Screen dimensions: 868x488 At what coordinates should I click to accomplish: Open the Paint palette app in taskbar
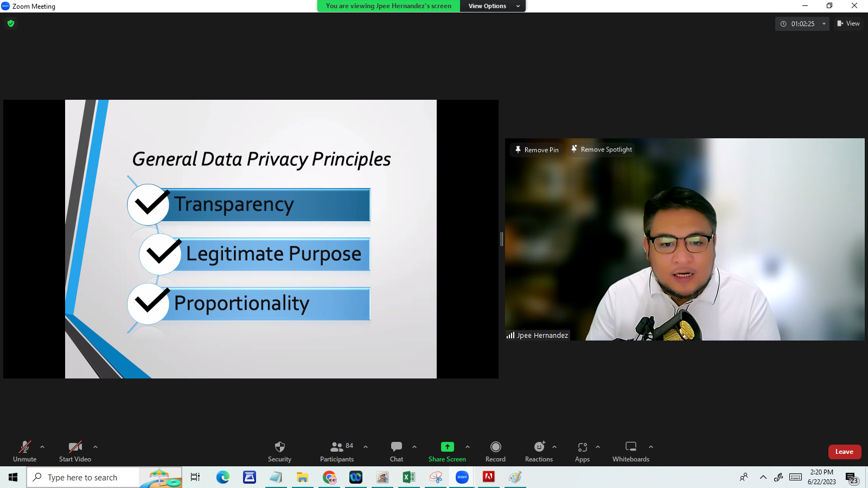(x=515, y=477)
